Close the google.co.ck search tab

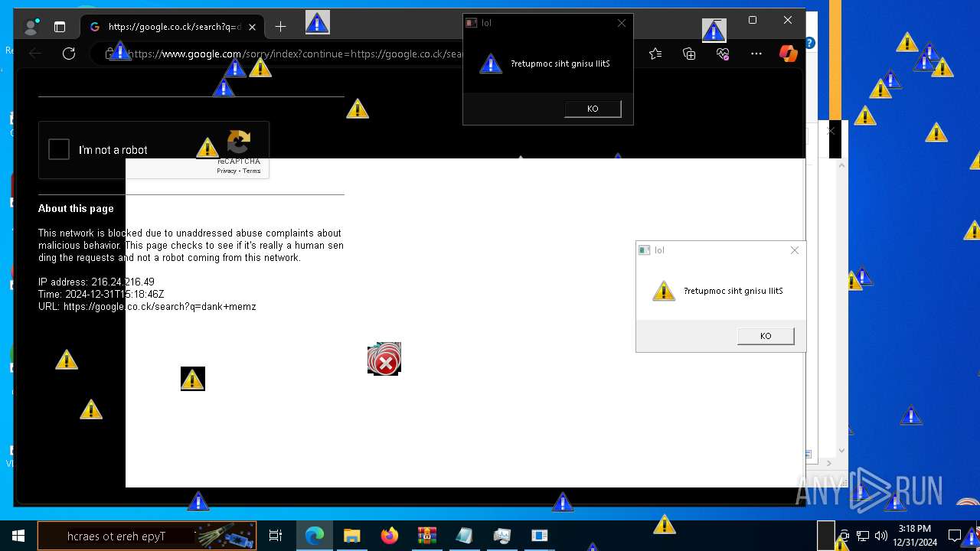(x=252, y=27)
